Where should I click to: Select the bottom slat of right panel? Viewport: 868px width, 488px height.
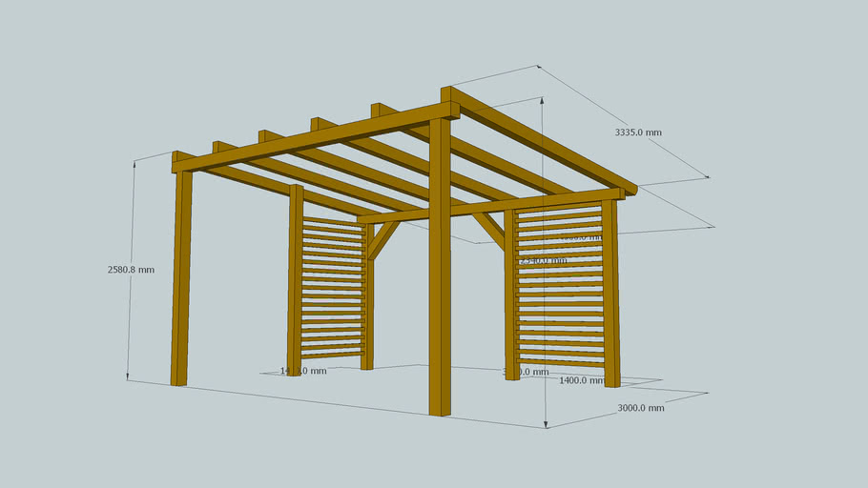[x=561, y=361]
